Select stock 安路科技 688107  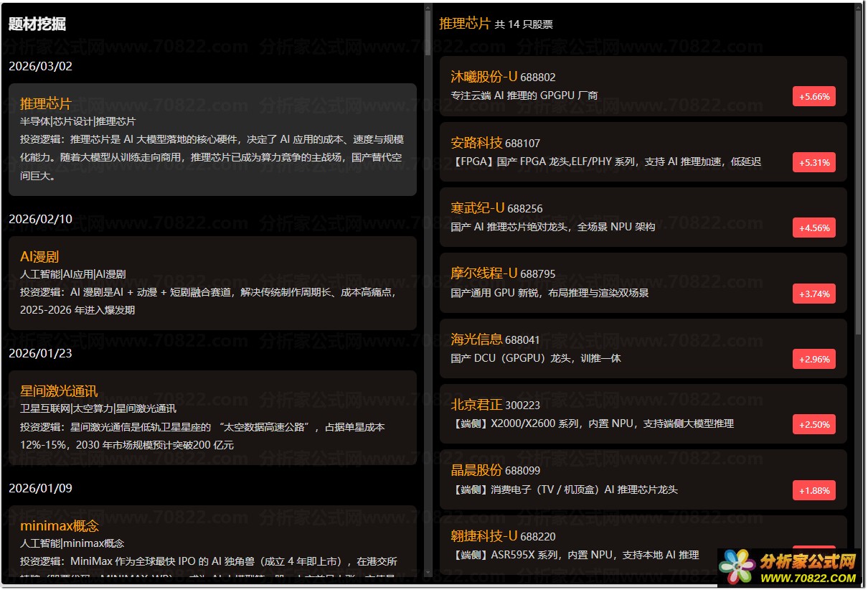pos(643,151)
